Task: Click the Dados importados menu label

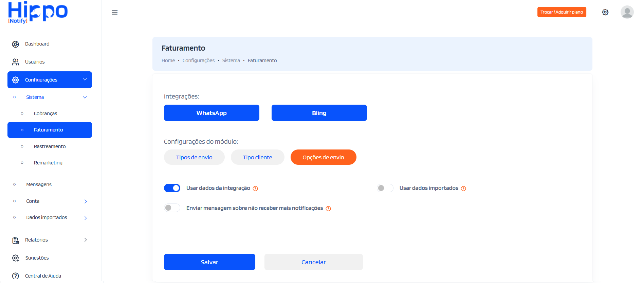Action: point(47,217)
